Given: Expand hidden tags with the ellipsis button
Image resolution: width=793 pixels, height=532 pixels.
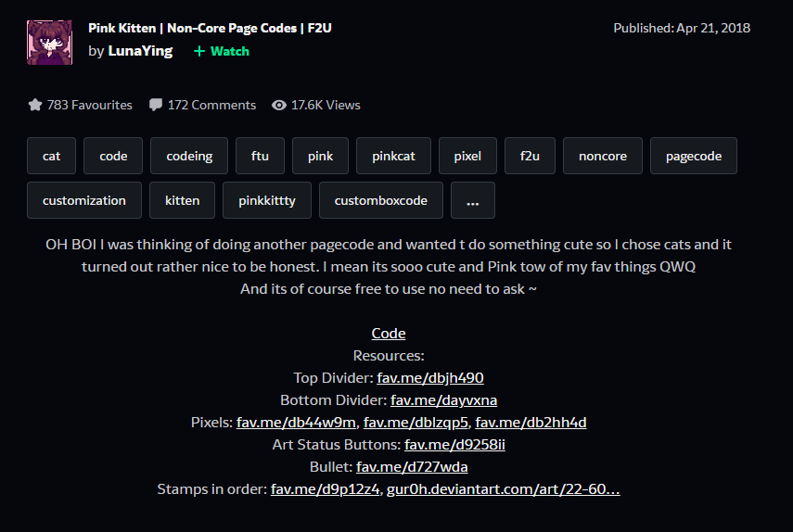Looking at the screenshot, I should click(472, 200).
